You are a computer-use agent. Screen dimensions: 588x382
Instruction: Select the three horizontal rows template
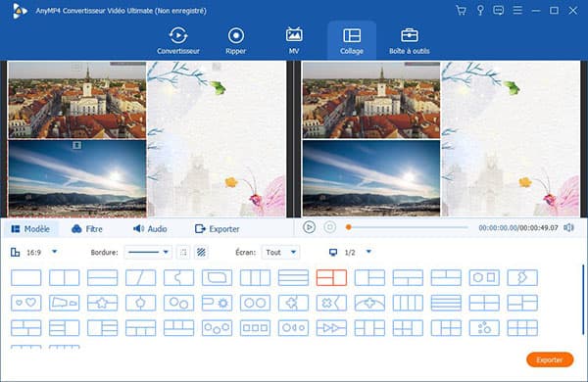[293, 278]
